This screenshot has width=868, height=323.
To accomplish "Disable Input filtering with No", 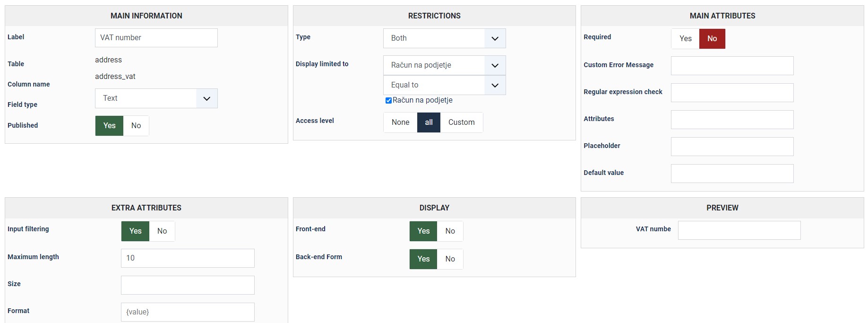I will [162, 231].
